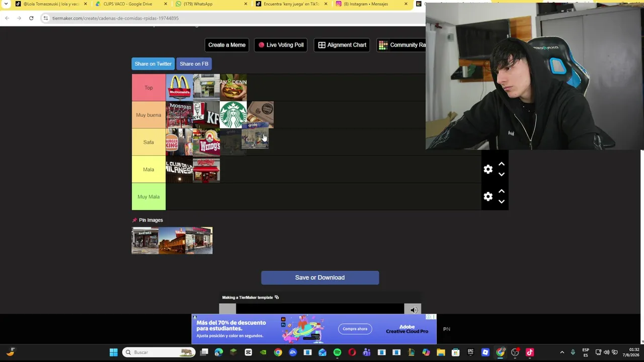Reload the tiermaker page
Image resolution: width=644 pixels, height=362 pixels.
(x=31, y=18)
